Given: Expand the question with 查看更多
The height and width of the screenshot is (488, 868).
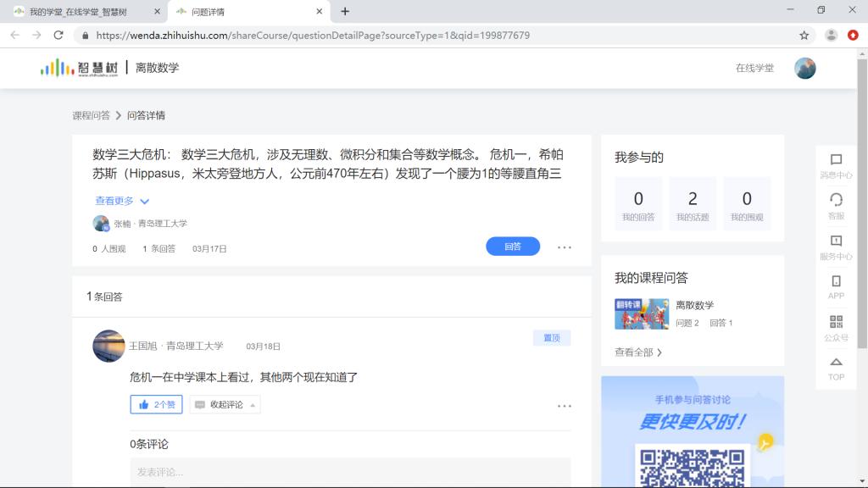Looking at the screenshot, I should 122,202.
